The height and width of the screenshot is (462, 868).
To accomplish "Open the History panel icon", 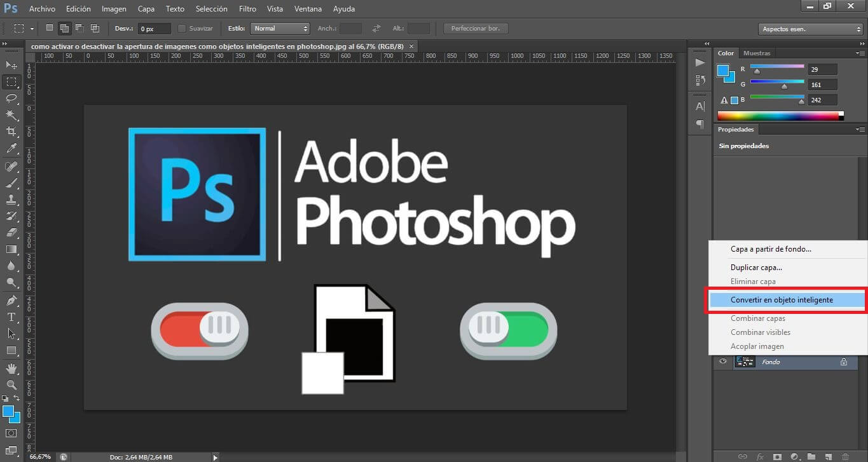I will pyautogui.click(x=700, y=80).
